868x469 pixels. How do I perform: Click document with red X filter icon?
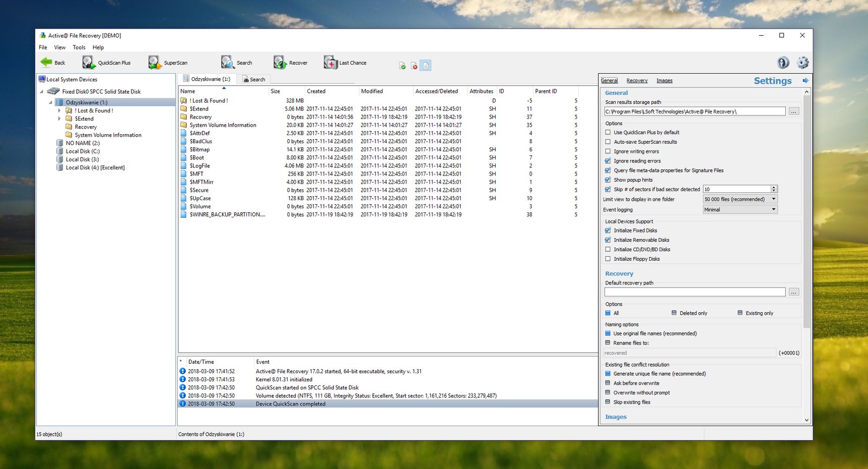414,66
